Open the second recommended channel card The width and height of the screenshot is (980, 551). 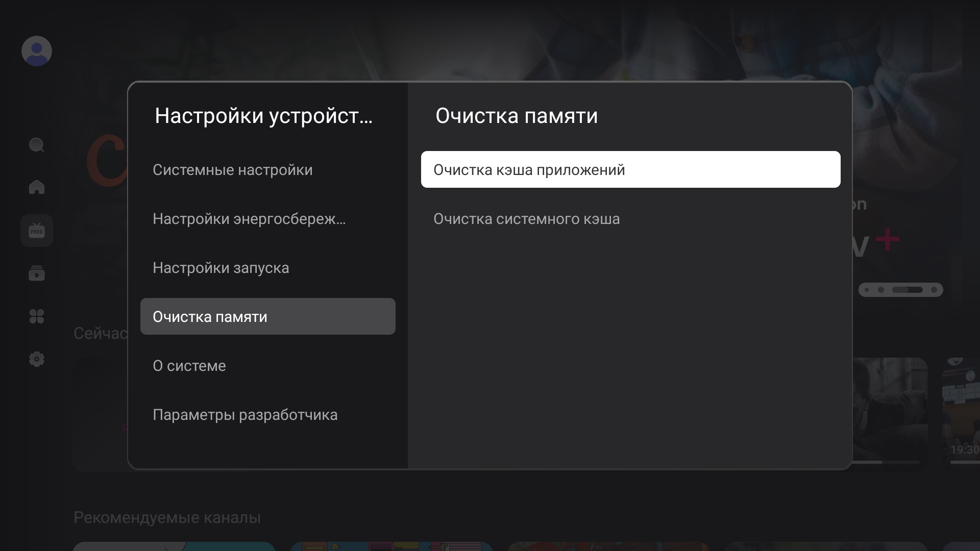point(391,546)
